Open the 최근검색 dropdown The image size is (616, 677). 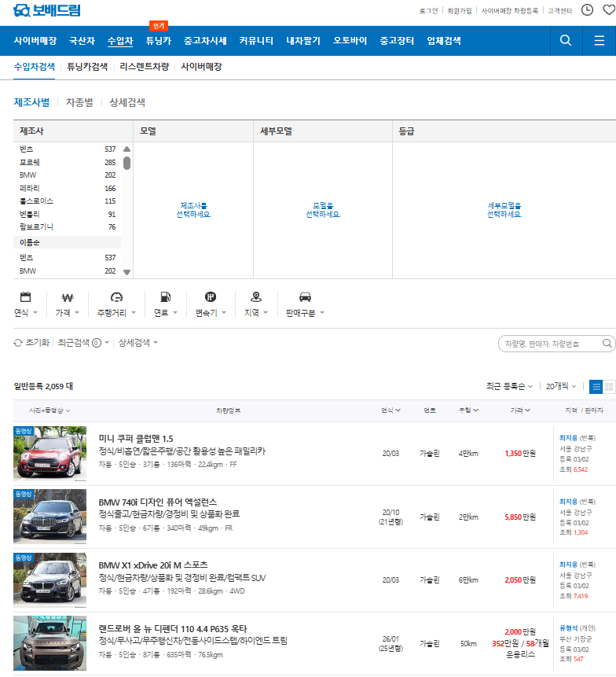coord(84,343)
